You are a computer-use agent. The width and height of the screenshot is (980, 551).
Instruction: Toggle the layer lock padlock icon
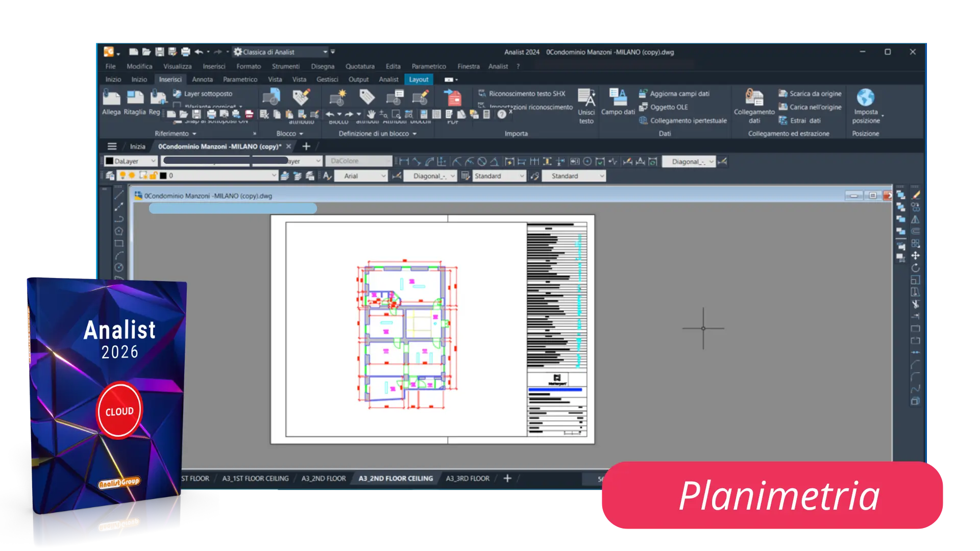click(153, 176)
